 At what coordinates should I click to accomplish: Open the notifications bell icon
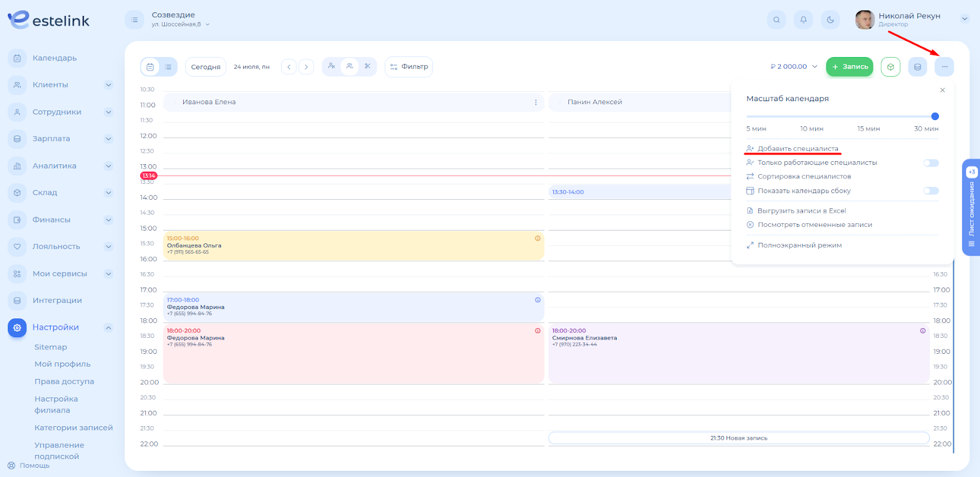803,20
